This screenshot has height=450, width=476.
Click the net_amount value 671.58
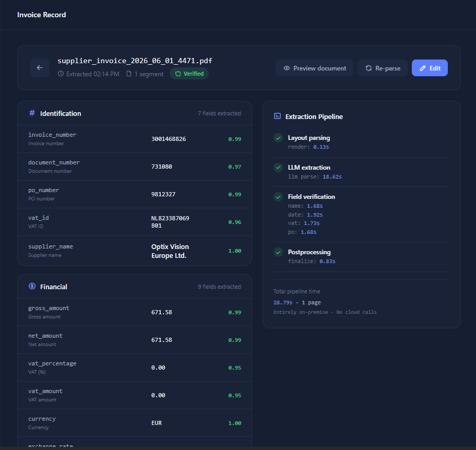coord(161,340)
